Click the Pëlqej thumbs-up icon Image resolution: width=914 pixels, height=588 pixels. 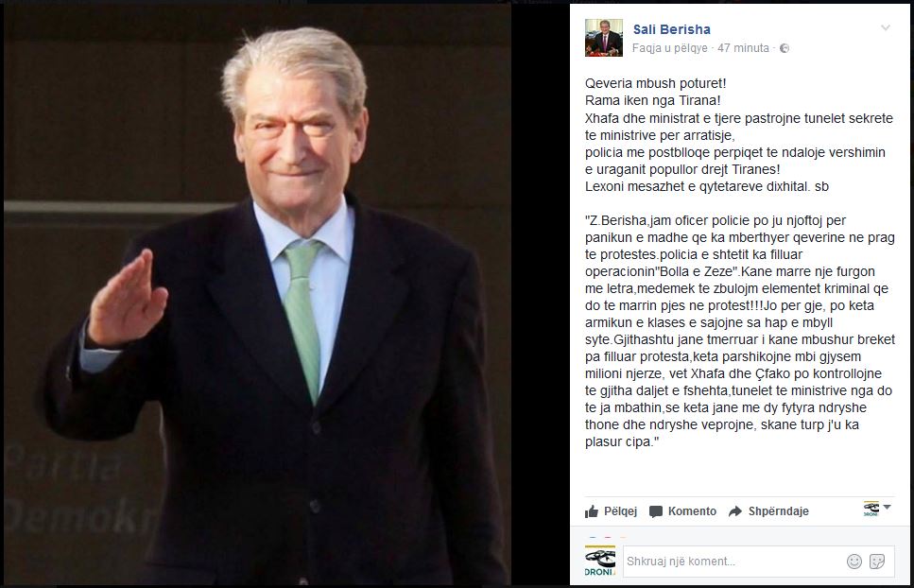pyautogui.click(x=592, y=511)
